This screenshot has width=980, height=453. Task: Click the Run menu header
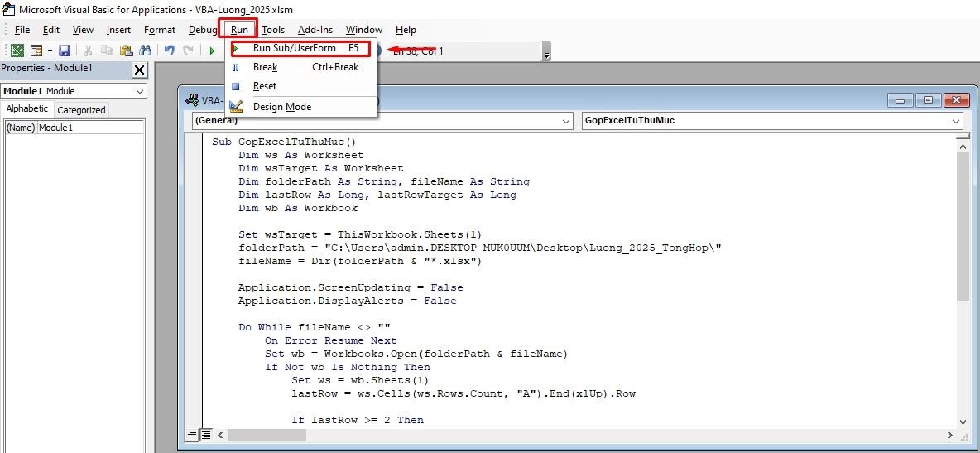click(238, 30)
